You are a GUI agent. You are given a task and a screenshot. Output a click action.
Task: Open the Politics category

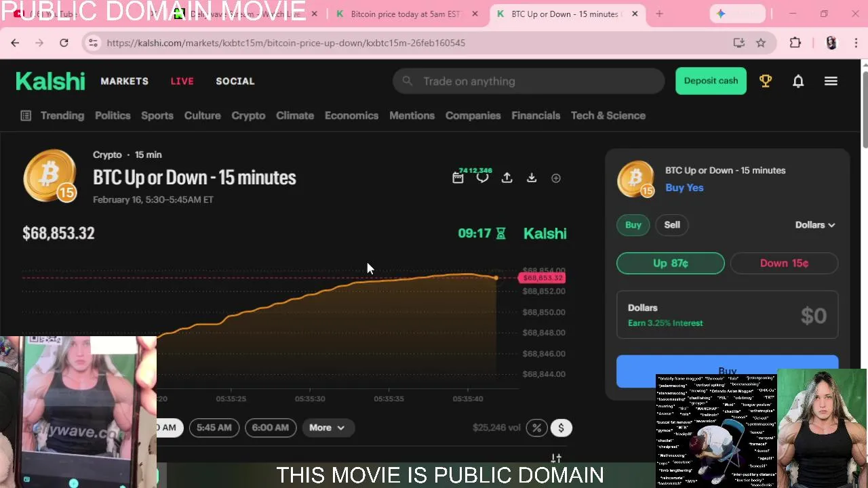(113, 116)
